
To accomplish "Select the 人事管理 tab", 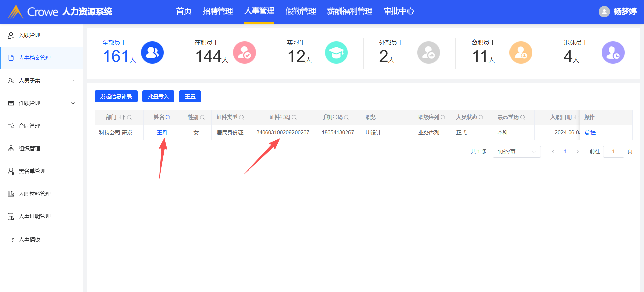I will pyautogui.click(x=259, y=11).
